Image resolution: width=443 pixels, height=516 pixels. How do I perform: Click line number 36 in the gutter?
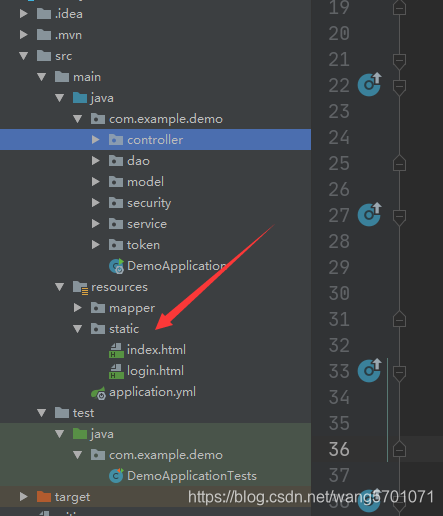(x=339, y=449)
